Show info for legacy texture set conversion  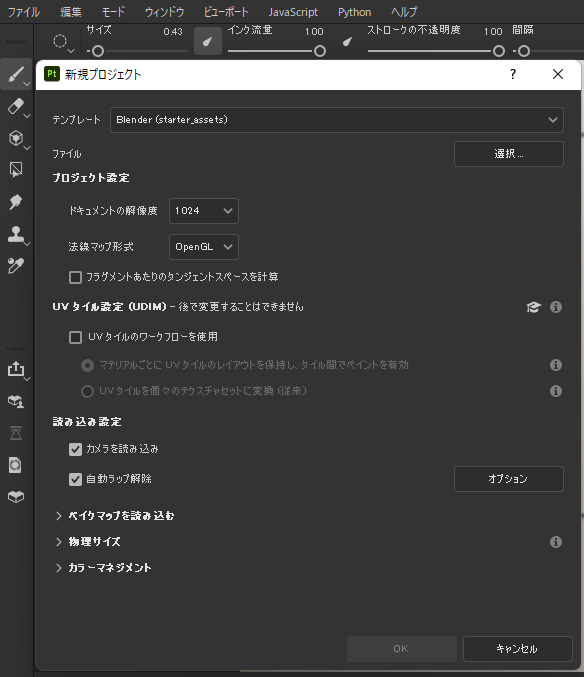[556, 391]
